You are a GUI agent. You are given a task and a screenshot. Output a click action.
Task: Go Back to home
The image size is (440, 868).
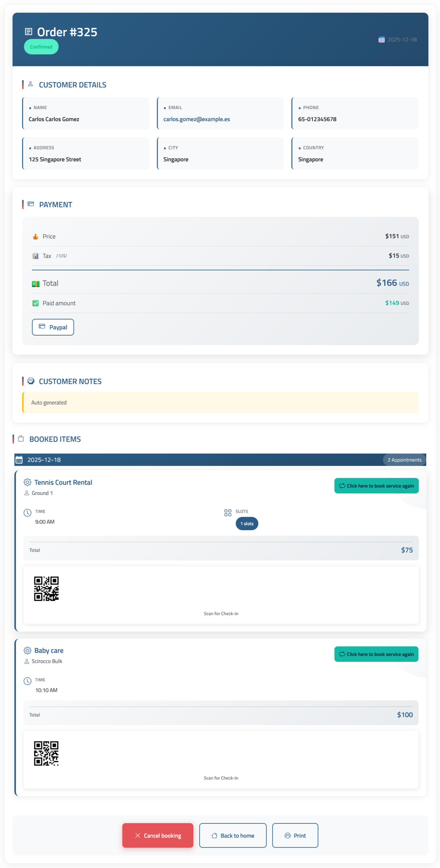(x=233, y=835)
